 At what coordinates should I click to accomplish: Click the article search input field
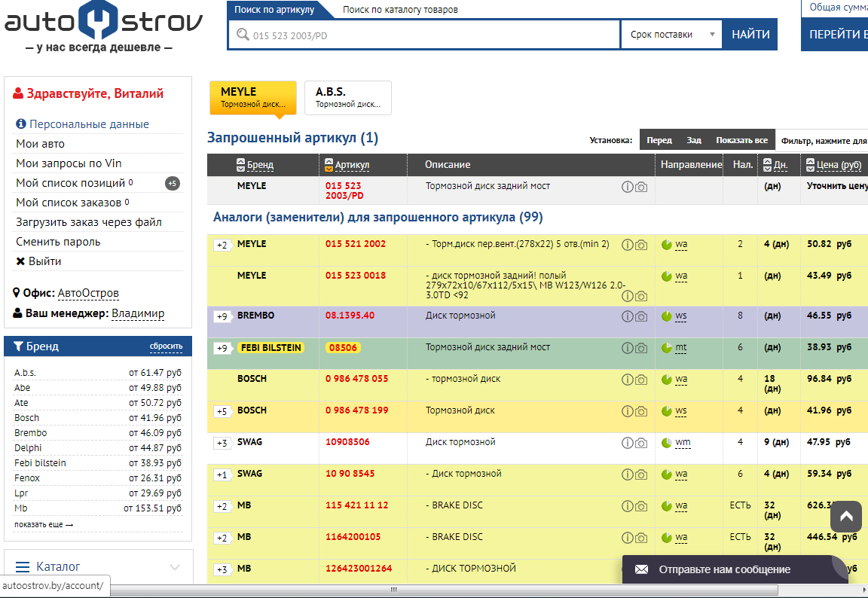(424, 35)
